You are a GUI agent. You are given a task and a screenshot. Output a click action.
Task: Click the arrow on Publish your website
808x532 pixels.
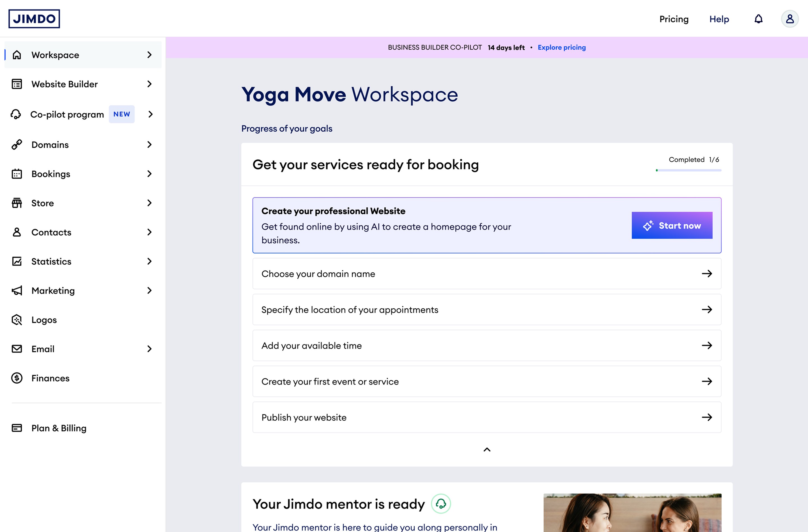(x=707, y=417)
